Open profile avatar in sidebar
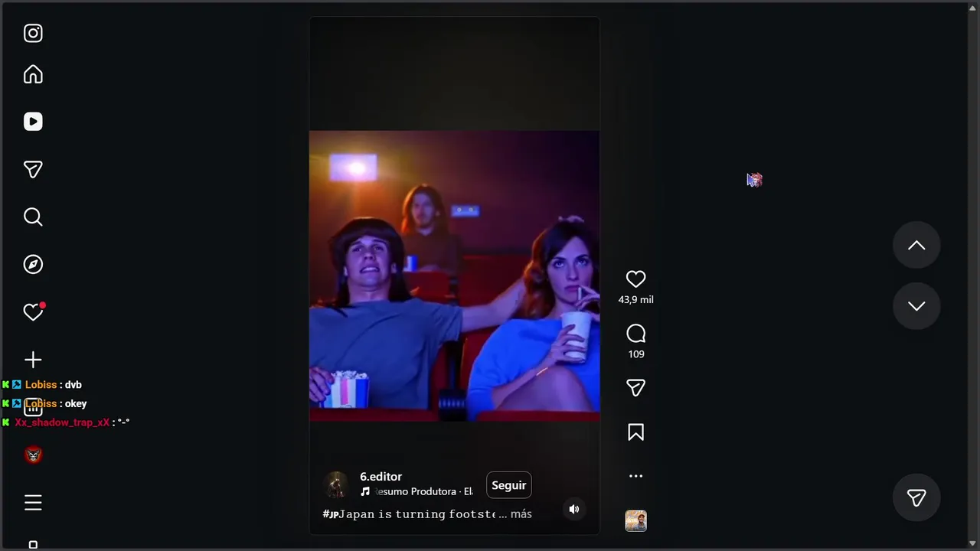Viewport: 980px width, 551px height. pyautogui.click(x=33, y=455)
